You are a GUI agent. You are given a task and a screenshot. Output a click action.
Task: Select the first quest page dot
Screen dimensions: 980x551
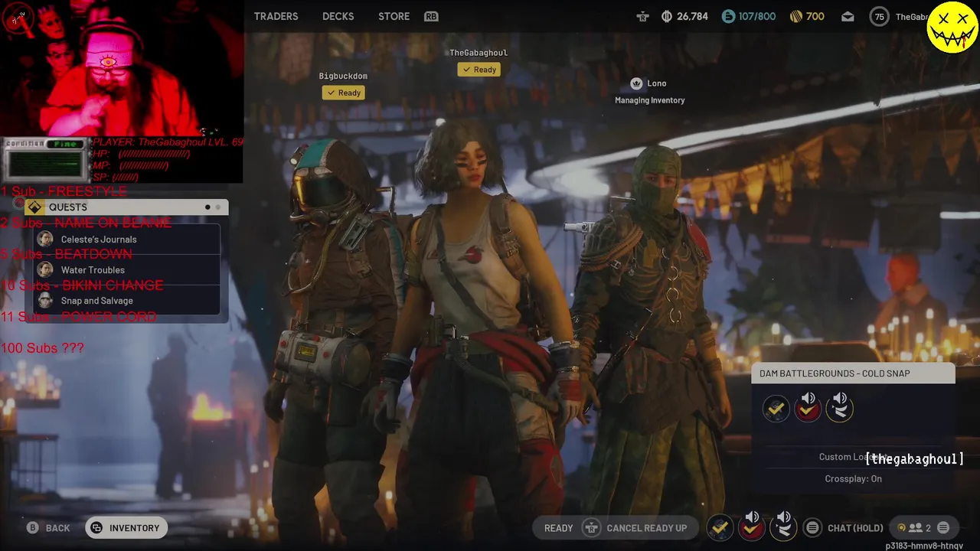point(207,207)
